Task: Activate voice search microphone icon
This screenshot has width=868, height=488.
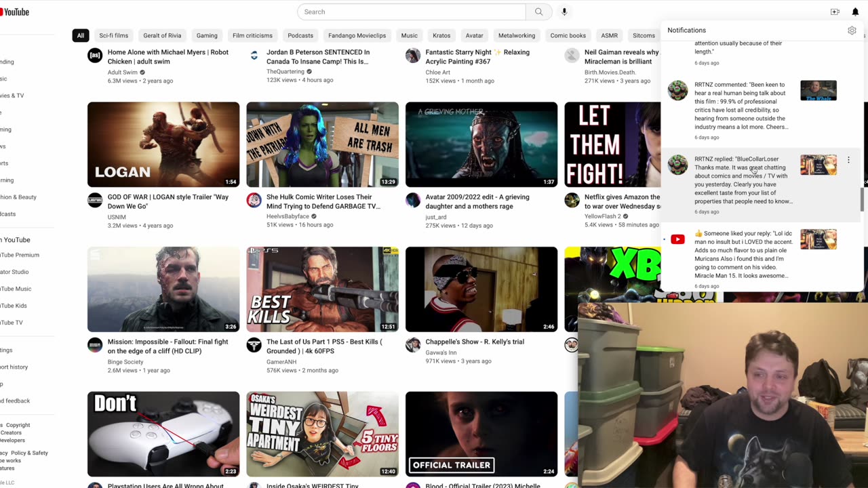Action: tap(564, 12)
